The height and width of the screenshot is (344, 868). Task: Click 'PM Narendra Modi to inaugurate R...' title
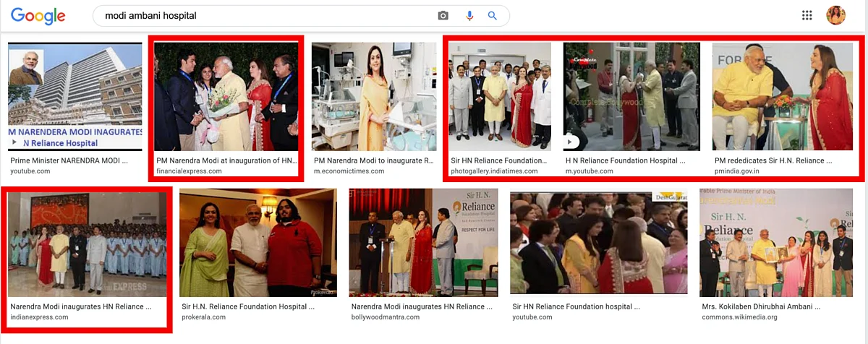(x=373, y=160)
